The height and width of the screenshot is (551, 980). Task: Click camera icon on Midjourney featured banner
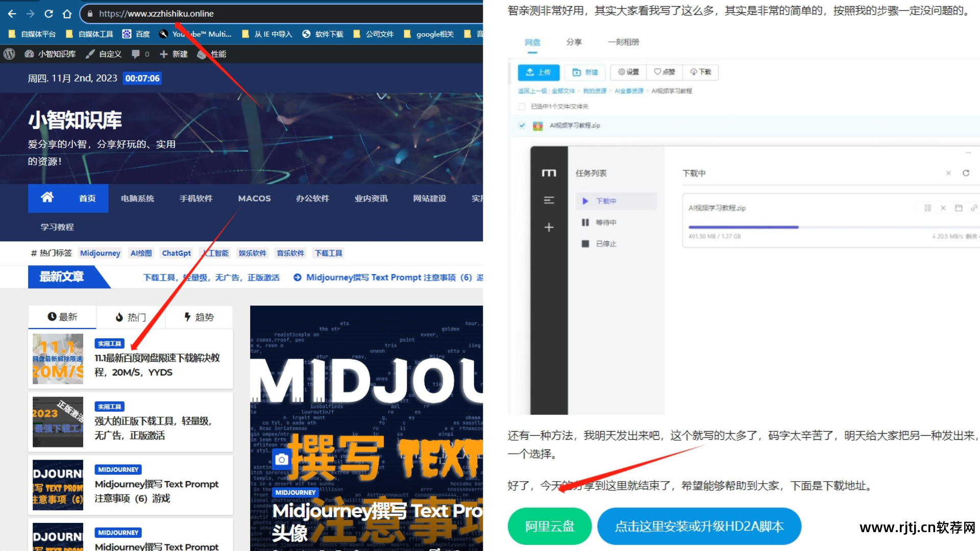click(281, 460)
